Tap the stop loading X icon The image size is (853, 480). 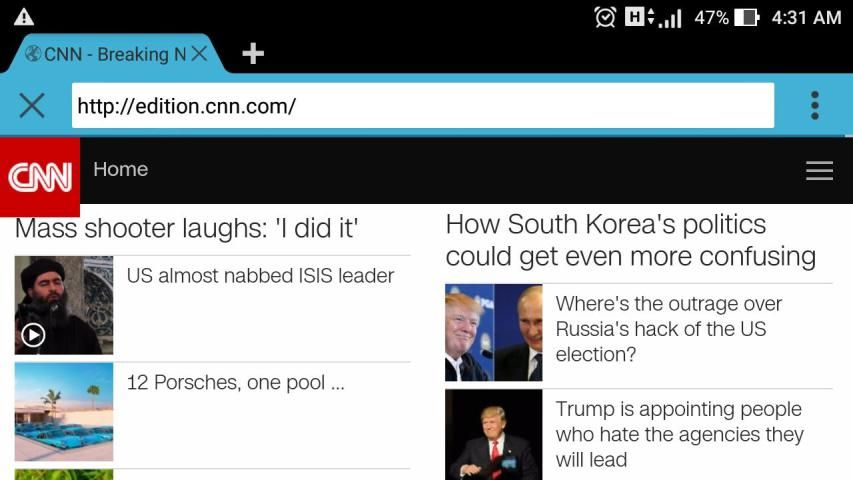(32, 105)
